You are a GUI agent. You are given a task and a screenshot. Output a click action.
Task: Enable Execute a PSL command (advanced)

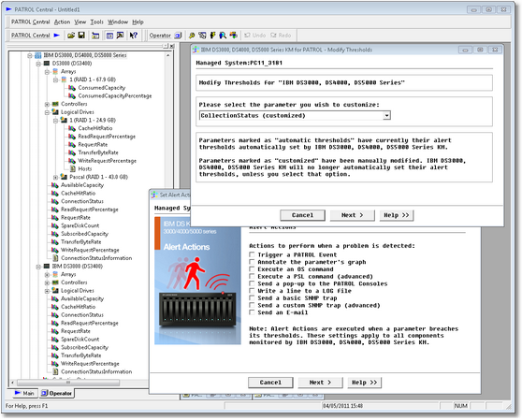(252, 277)
